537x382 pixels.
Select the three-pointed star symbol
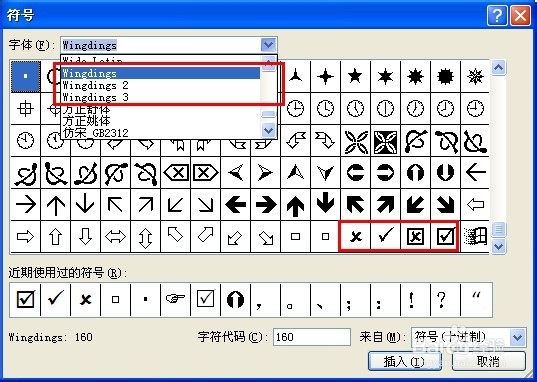296,76
